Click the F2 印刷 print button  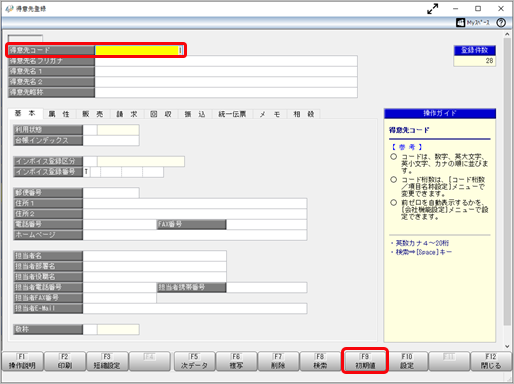65,361
